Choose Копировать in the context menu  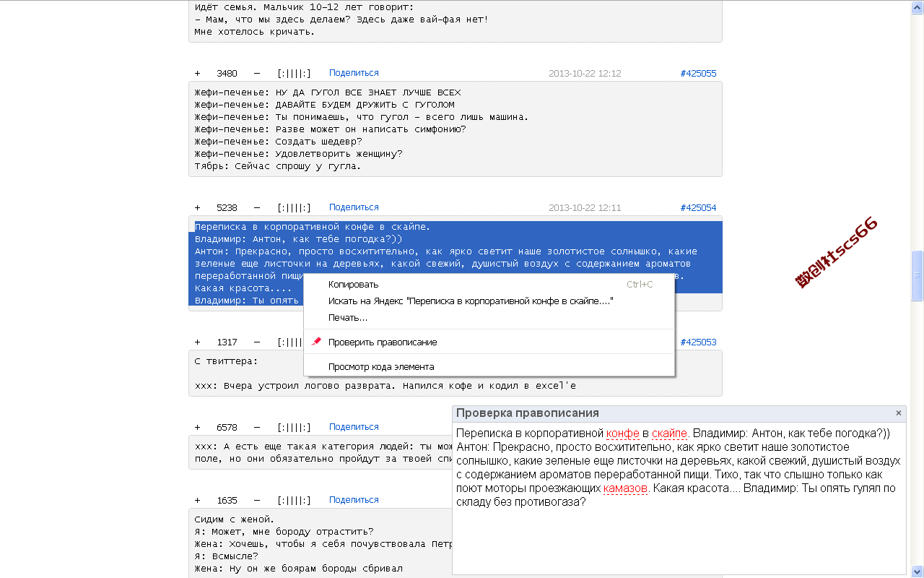489,284
